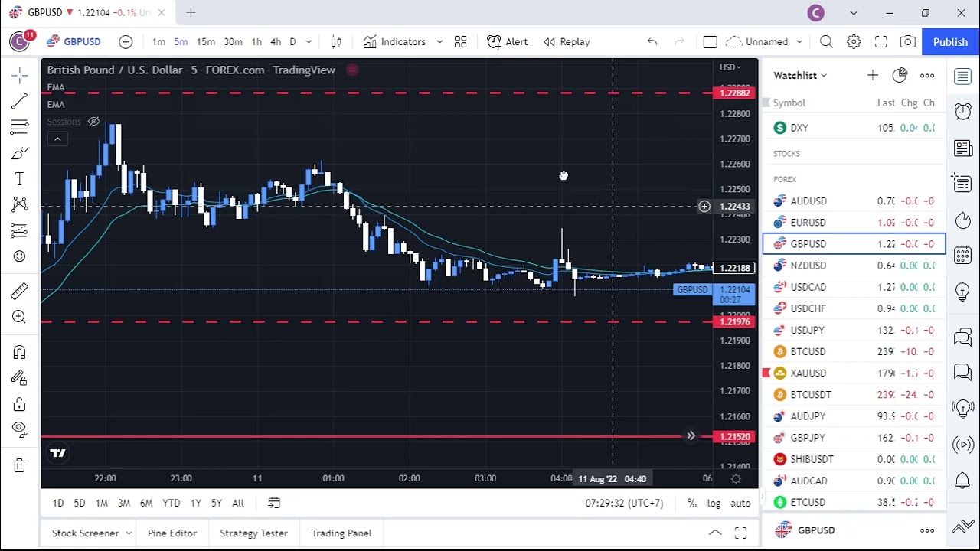The width and height of the screenshot is (980, 551).
Task: Switch to the 15m timeframe
Action: pyautogui.click(x=205, y=42)
